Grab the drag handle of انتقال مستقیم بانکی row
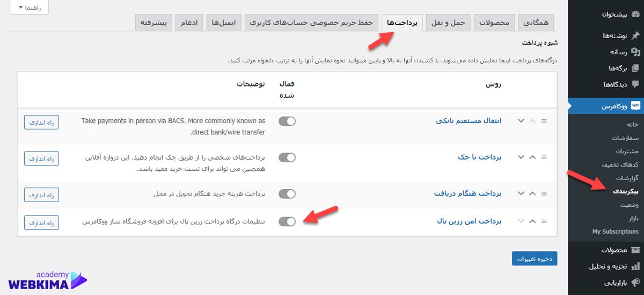 [x=544, y=121]
